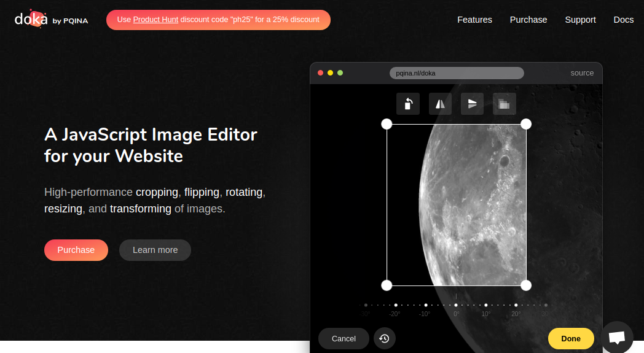The image size is (644, 353).
Task: Set rotation slider to -20° mark
Action: (x=396, y=305)
